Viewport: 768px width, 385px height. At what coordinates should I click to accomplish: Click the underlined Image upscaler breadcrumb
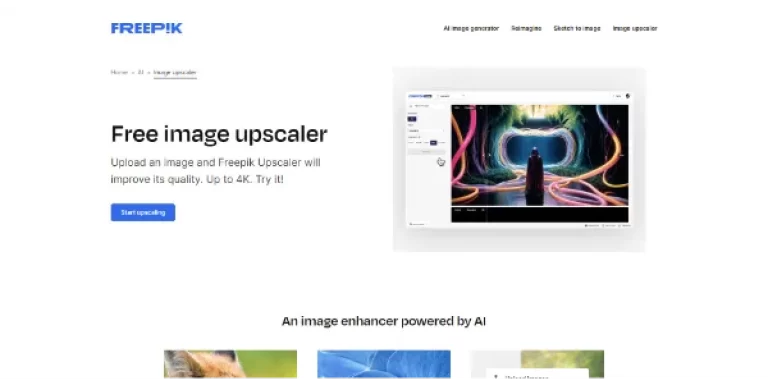pos(175,72)
